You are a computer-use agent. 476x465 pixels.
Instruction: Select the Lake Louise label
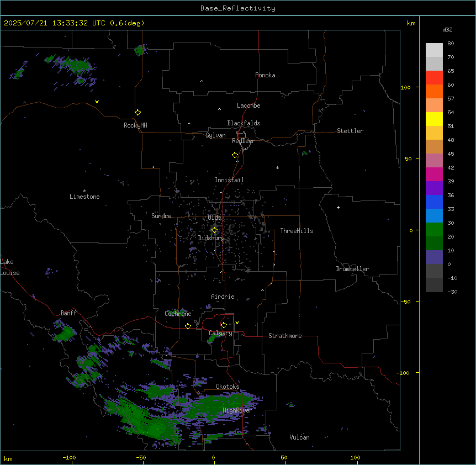pyautogui.click(x=10, y=267)
